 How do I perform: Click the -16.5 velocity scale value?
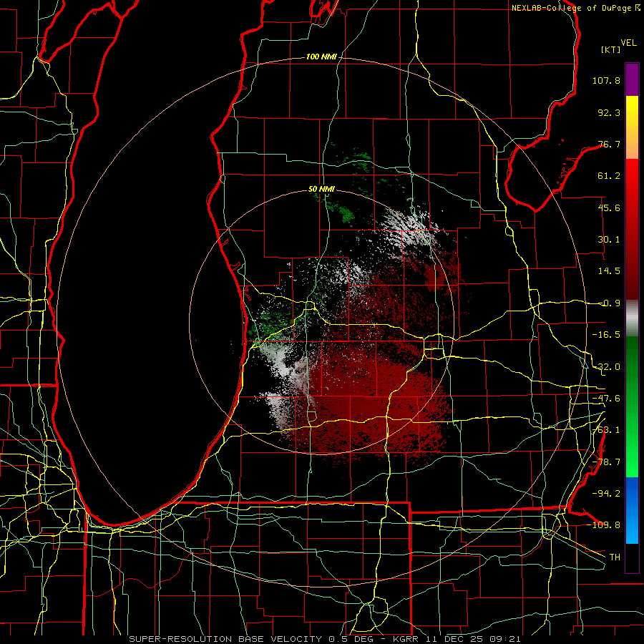[606, 335]
